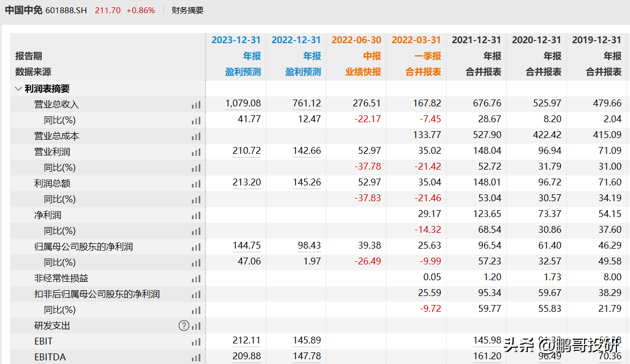This screenshot has height=364, width=630.
Task: Click forecast 营业利润 value 210.72
Action: 247,151
